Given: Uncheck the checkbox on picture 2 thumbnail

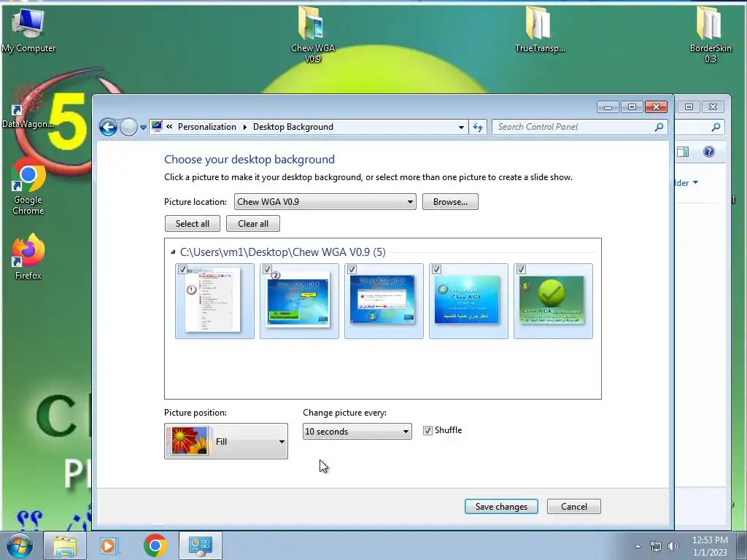Looking at the screenshot, I should [267, 270].
